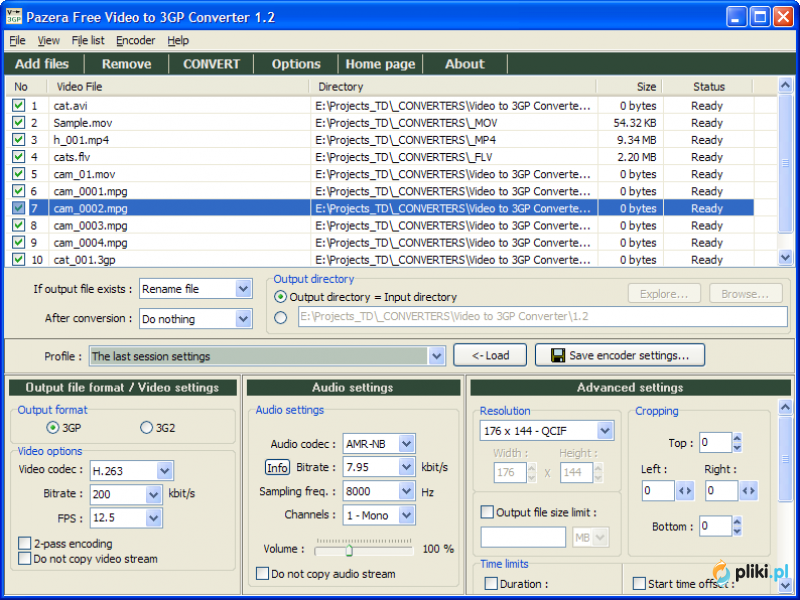Click the Size column header

coord(630,87)
